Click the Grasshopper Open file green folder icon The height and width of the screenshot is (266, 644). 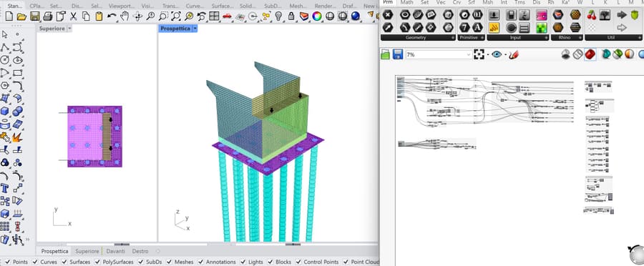coord(385,54)
